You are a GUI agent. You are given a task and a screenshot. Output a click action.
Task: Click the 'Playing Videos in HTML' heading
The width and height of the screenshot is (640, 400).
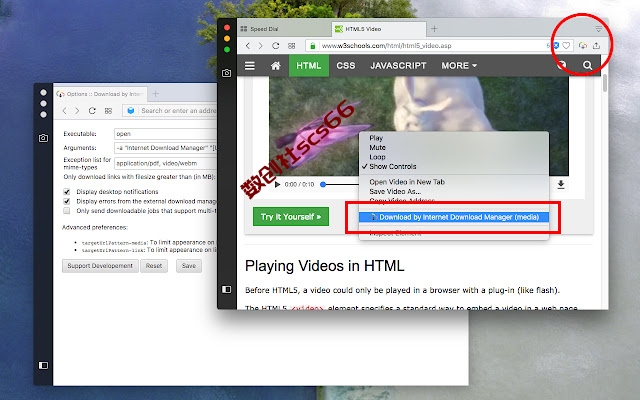click(324, 266)
